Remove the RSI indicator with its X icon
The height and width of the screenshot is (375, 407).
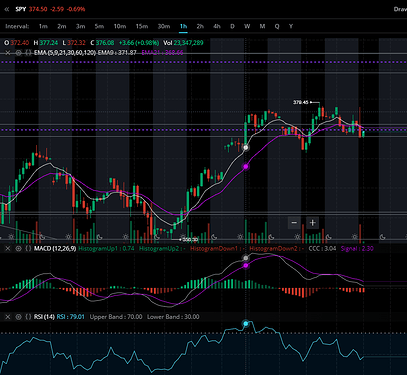coord(8,317)
